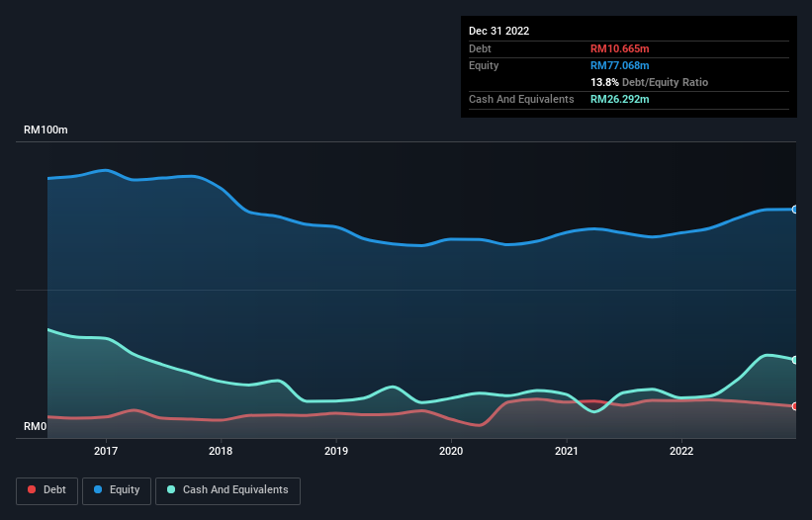This screenshot has width=812, height=520.
Task: Toggle the Debt series legend button
Action: [x=47, y=490]
